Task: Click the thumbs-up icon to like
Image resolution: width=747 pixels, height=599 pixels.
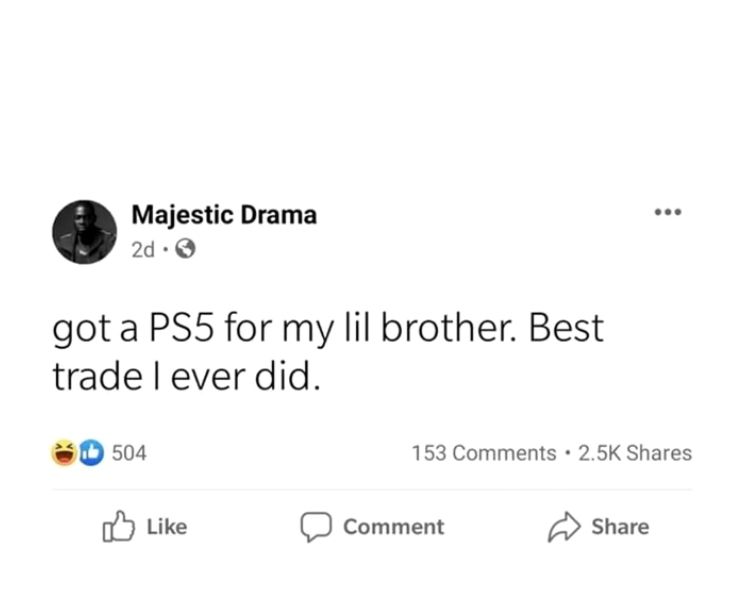Action: click(x=118, y=527)
